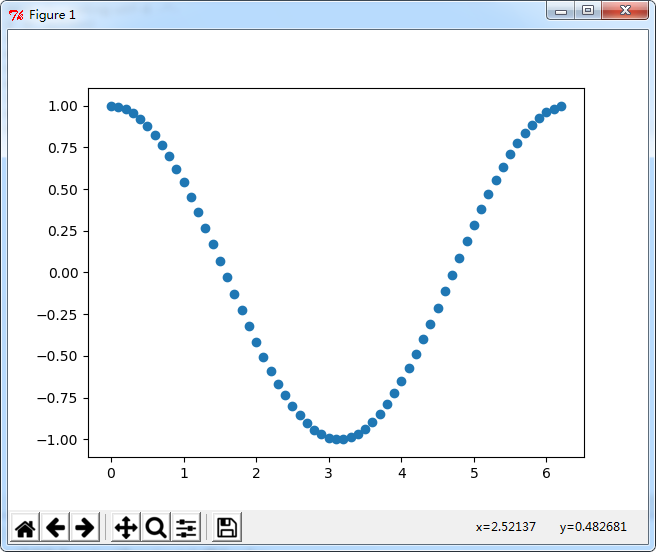The image size is (656, 552).
Task: Click the −0.50 y-axis tick label
Action: 57,356
